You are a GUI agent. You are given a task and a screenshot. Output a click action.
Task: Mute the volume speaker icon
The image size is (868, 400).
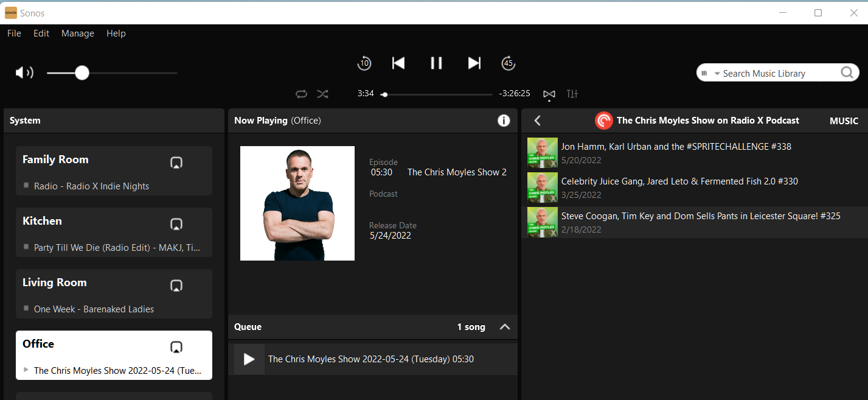click(24, 73)
